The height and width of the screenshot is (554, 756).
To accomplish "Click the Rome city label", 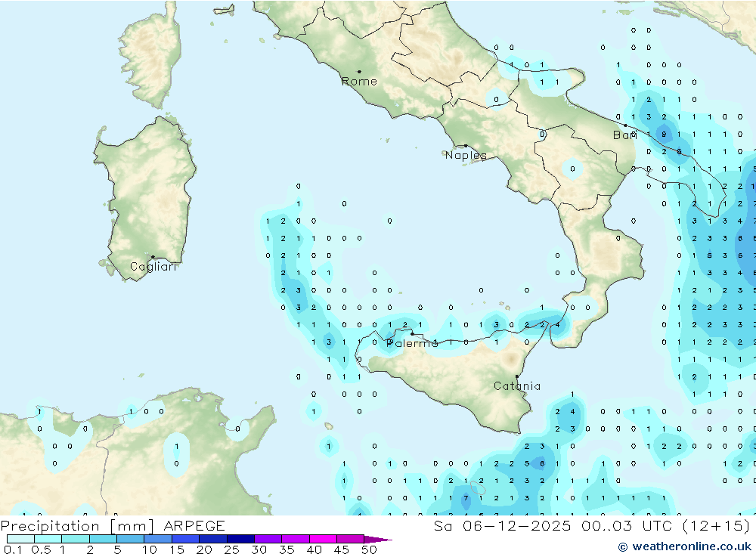I will point(359,82).
